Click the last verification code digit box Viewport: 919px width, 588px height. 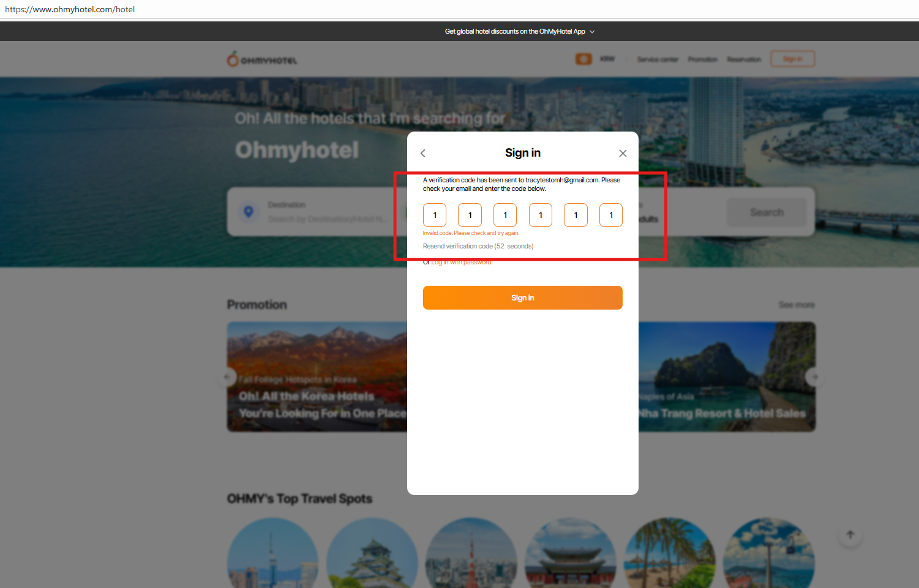point(611,215)
